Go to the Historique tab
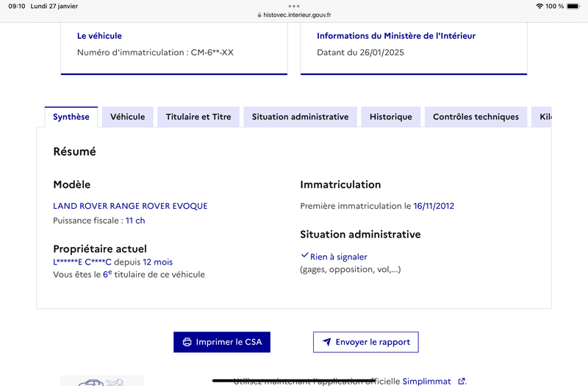This screenshot has width=588, height=386. (391, 117)
